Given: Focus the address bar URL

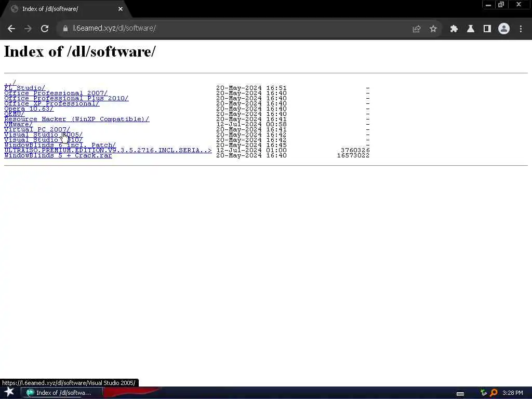Looking at the screenshot, I should 114,29.
